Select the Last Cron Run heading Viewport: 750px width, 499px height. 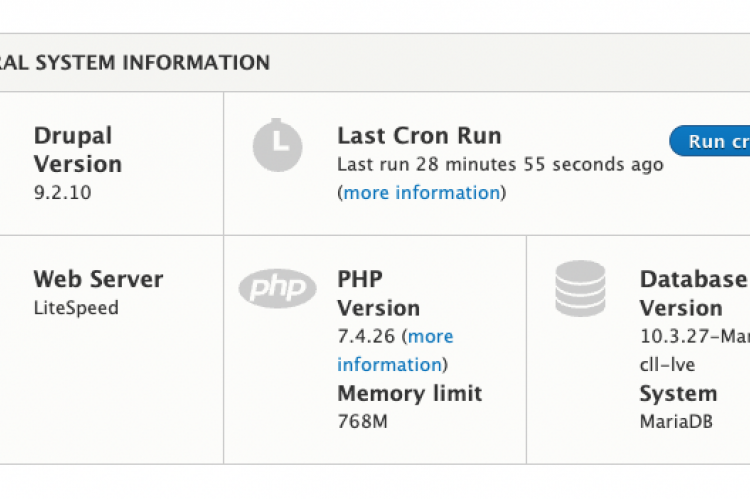[419, 136]
